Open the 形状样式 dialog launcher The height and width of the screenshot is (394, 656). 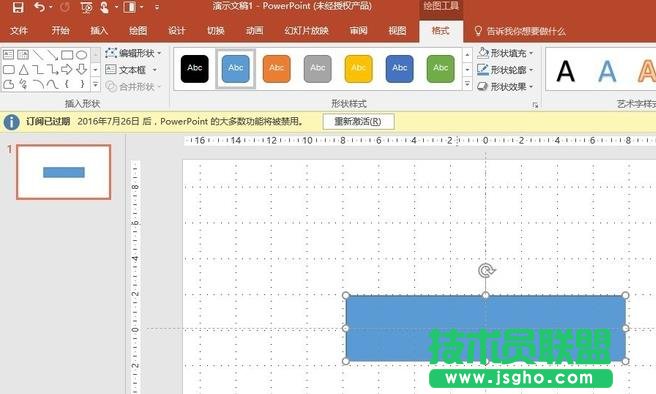pos(535,105)
